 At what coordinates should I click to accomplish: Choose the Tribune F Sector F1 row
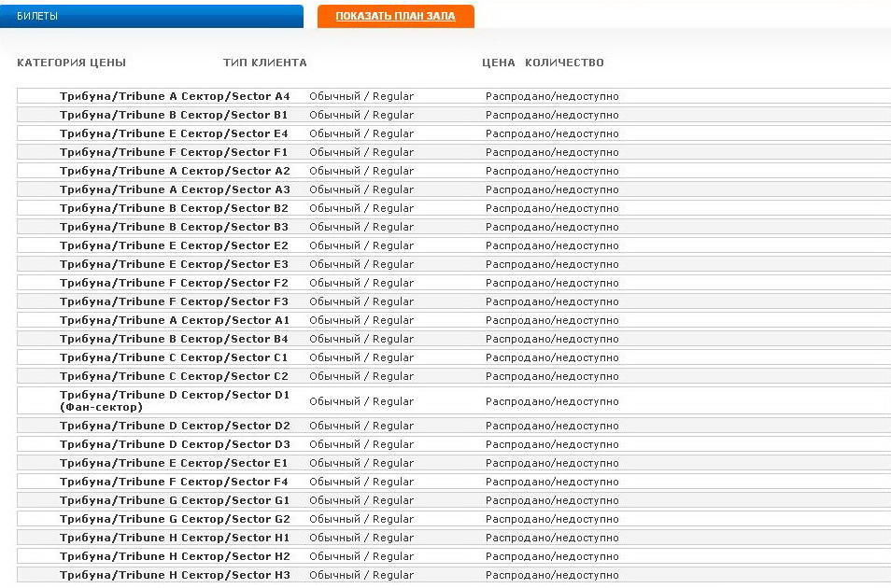pos(174,152)
